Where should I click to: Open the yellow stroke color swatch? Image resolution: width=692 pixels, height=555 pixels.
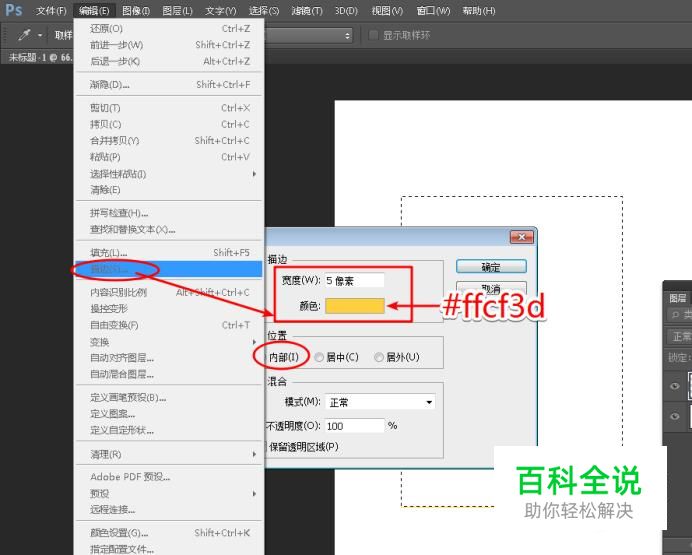click(x=355, y=306)
